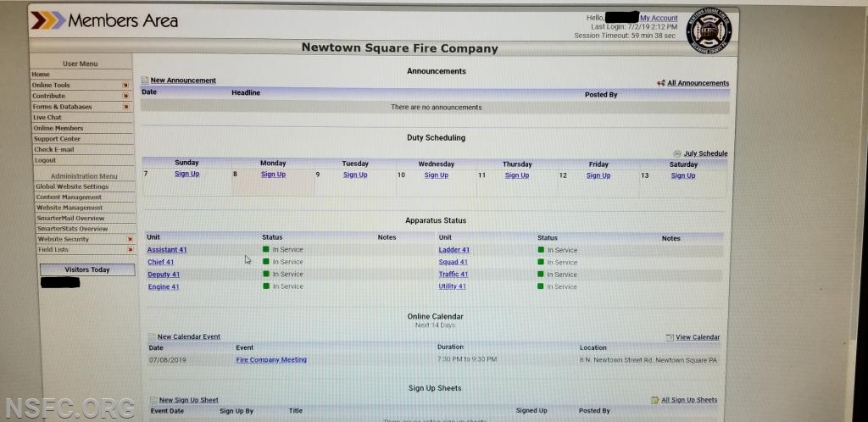Open SmarterStats Overview
Image resolution: width=868 pixels, height=422 pixels.
(x=73, y=229)
